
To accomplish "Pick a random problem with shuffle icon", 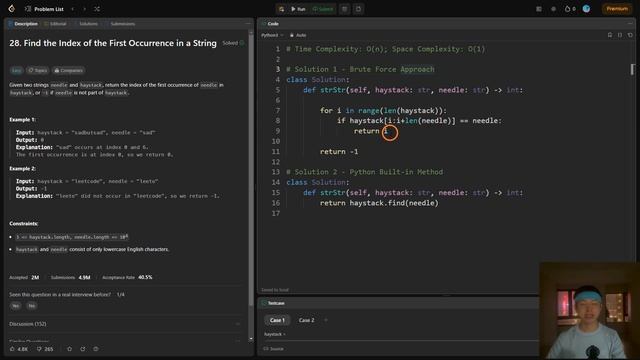I will pyautogui.click(x=97, y=9).
